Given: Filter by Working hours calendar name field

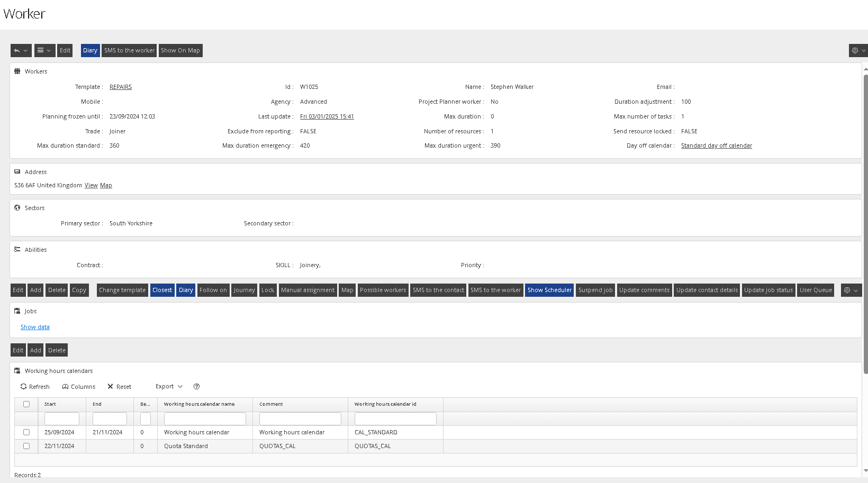Looking at the screenshot, I should point(205,419).
